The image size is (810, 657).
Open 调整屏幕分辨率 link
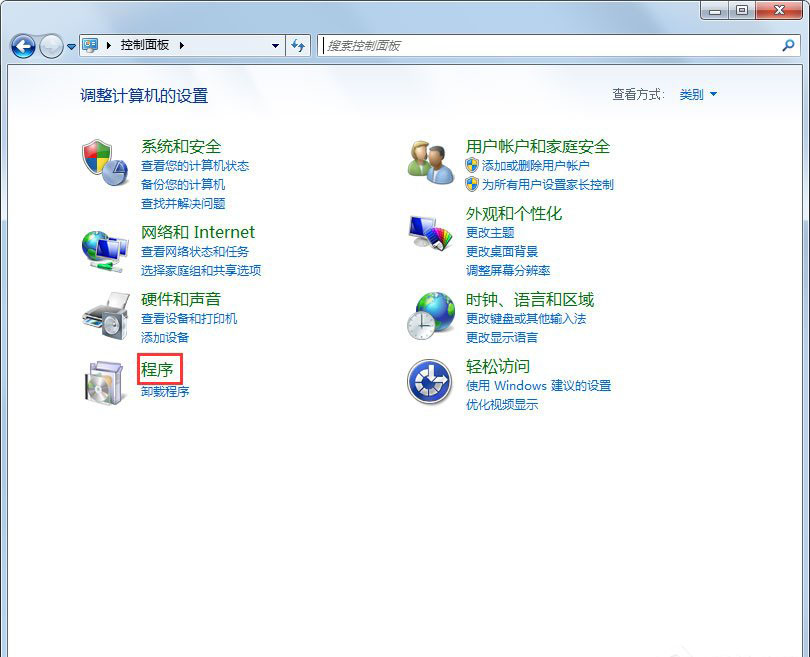point(508,270)
